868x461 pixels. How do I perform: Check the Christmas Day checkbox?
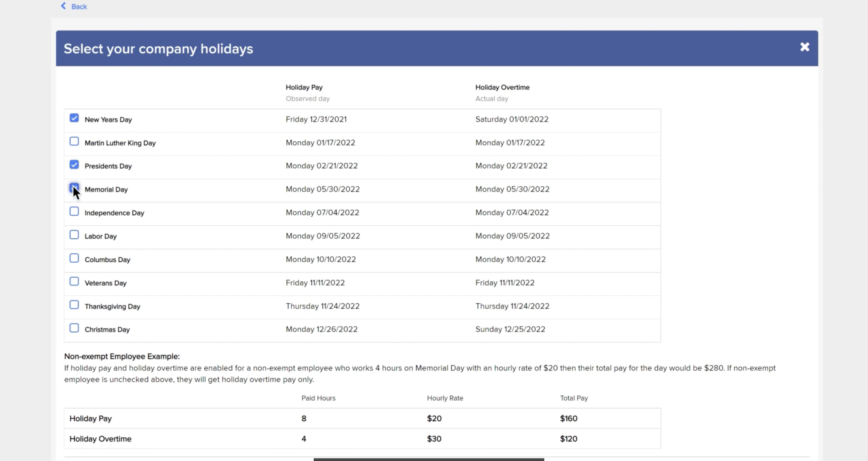(x=74, y=328)
